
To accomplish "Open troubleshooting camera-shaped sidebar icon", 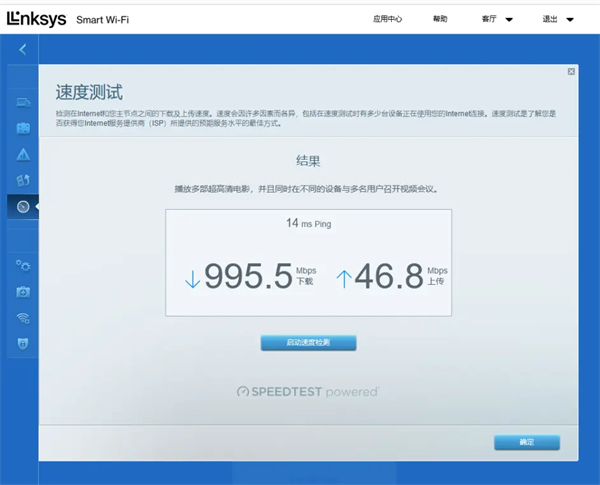I will 23,292.
